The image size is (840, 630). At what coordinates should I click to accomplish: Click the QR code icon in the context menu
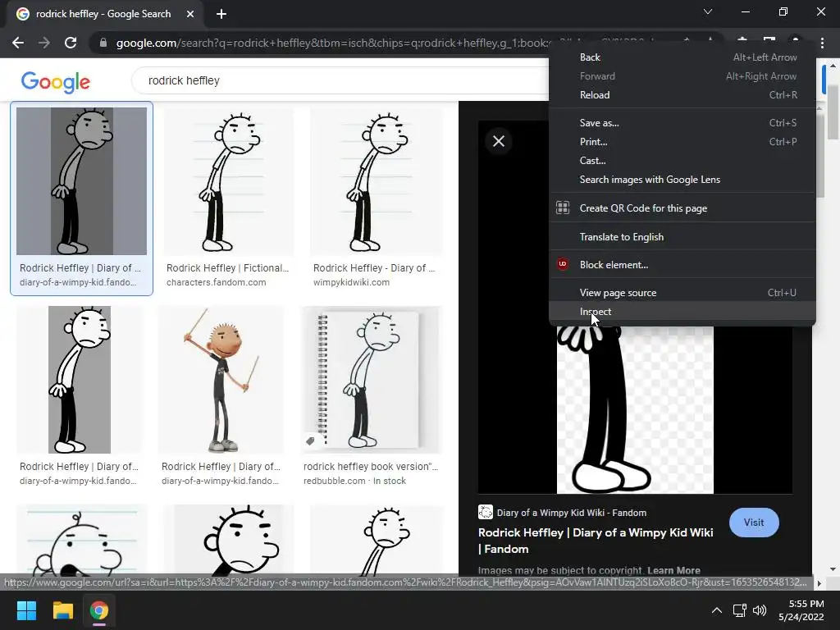coord(563,208)
